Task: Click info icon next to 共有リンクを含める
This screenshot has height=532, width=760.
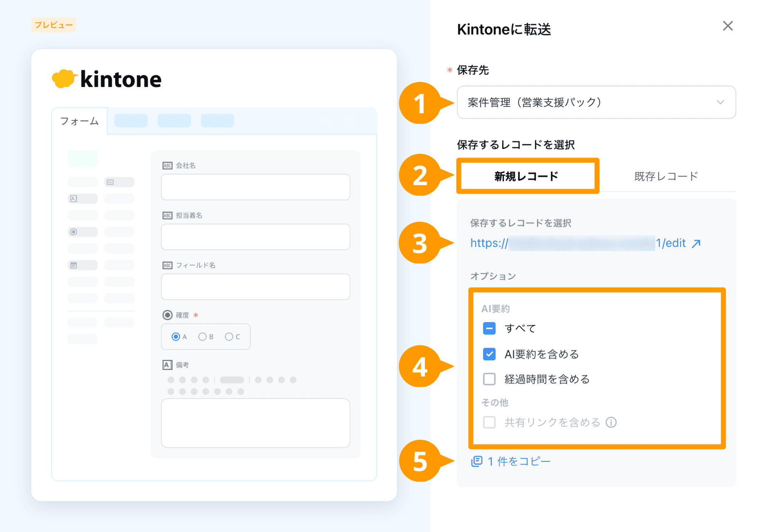Action: 611,422
